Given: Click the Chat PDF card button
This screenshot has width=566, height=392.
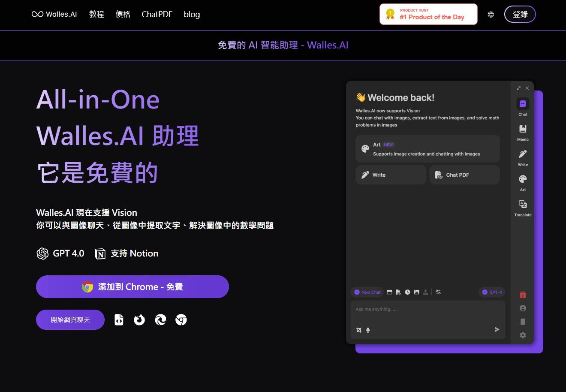Looking at the screenshot, I should coord(465,175).
